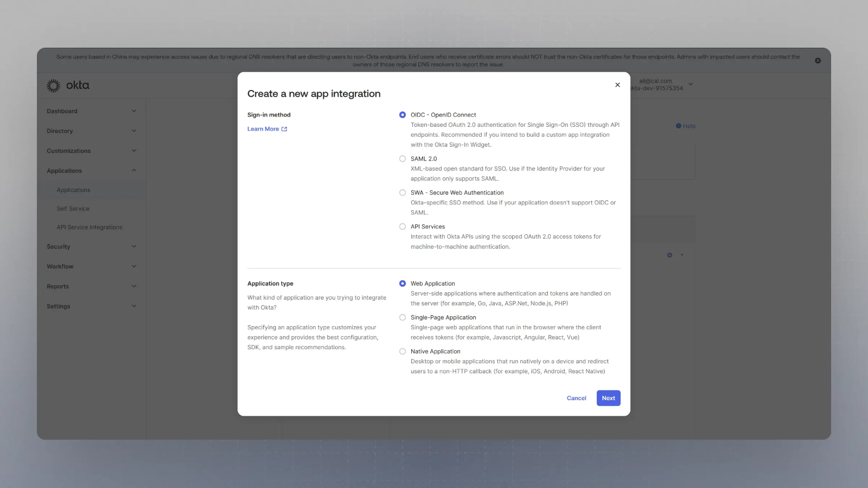Select Native Application type
868x488 pixels.
[x=403, y=351]
